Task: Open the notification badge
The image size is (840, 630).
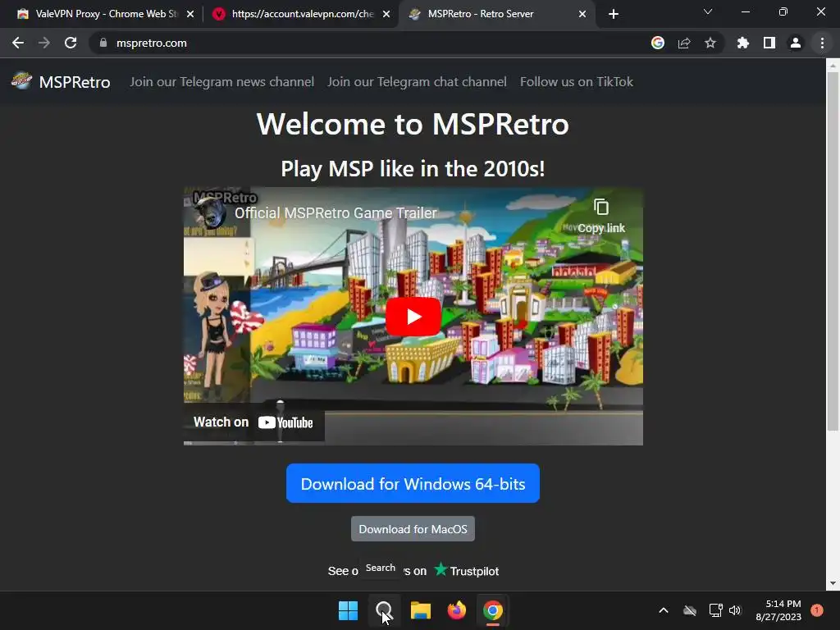Action: pos(817,609)
